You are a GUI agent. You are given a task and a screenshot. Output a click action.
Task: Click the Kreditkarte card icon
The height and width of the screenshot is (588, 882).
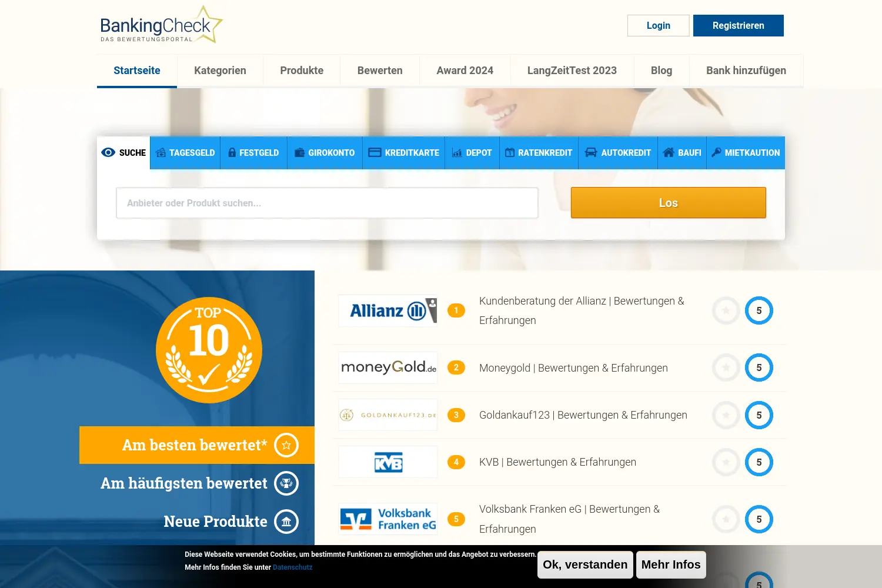point(375,152)
